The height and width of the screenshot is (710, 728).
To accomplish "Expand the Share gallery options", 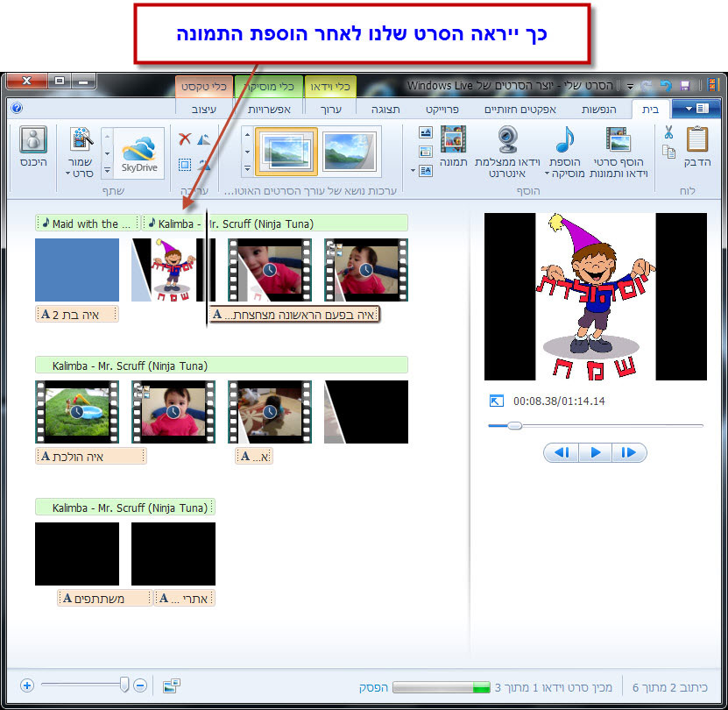I will (107, 170).
